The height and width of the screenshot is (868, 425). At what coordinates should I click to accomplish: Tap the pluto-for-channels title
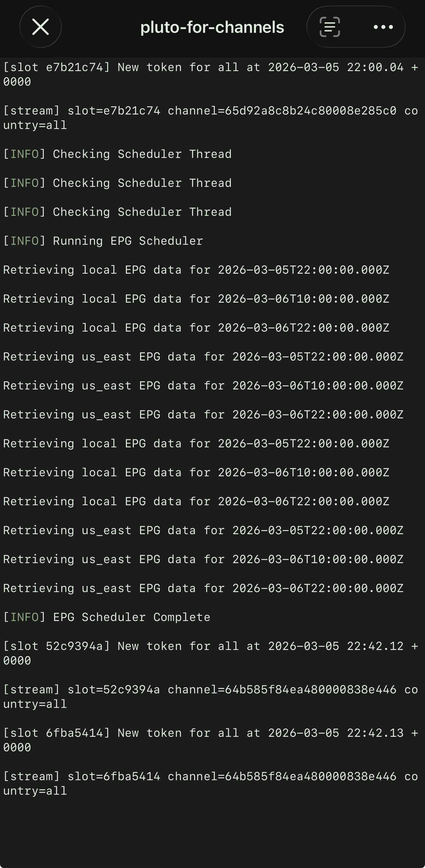(212, 27)
